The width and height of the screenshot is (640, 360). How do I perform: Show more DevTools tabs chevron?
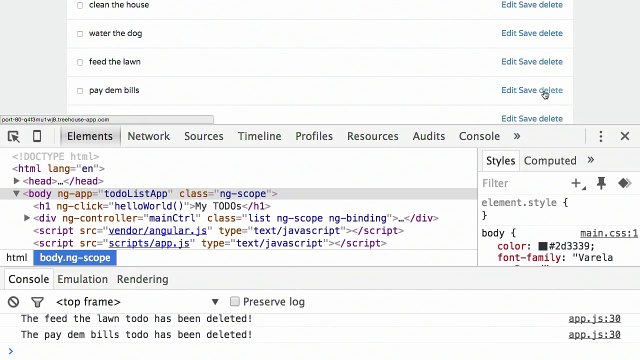click(517, 136)
